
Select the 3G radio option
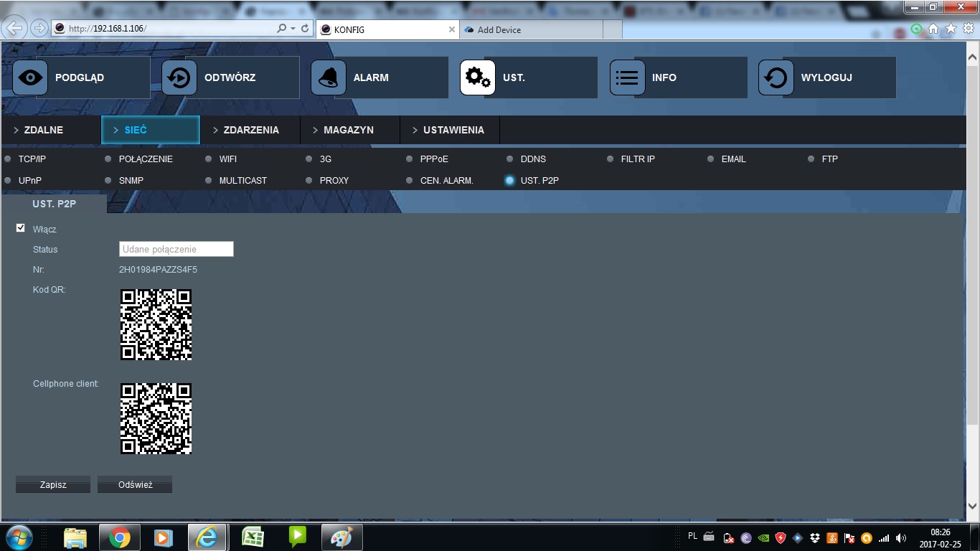tap(309, 159)
